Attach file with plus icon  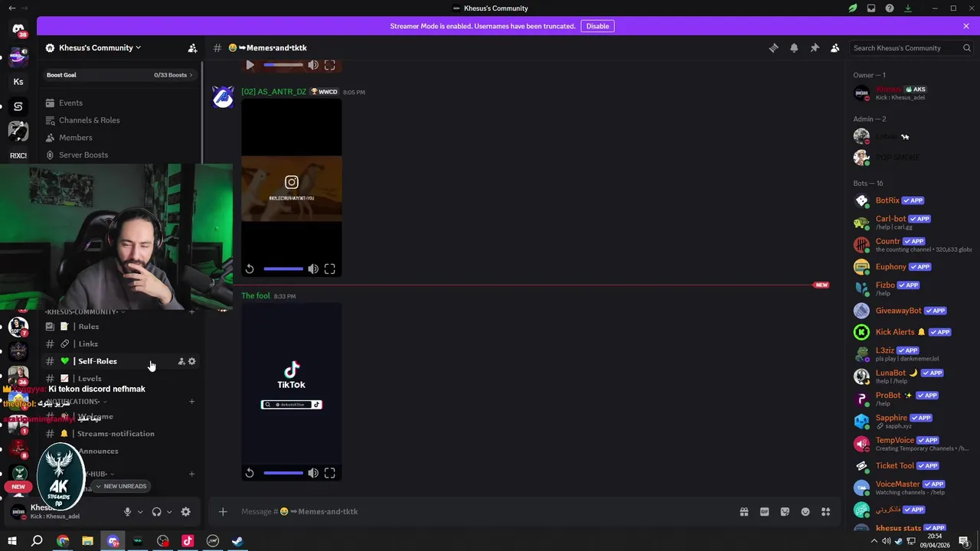click(223, 512)
